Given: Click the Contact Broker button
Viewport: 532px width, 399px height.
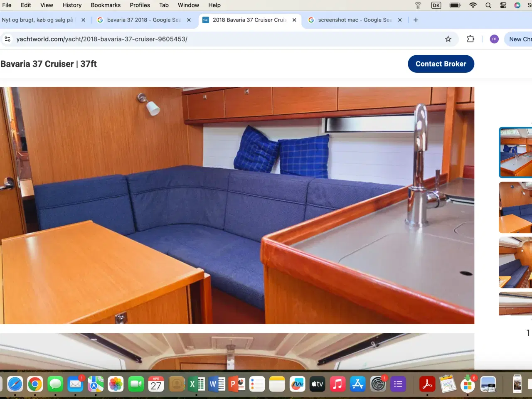Looking at the screenshot, I should [x=441, y=64].
